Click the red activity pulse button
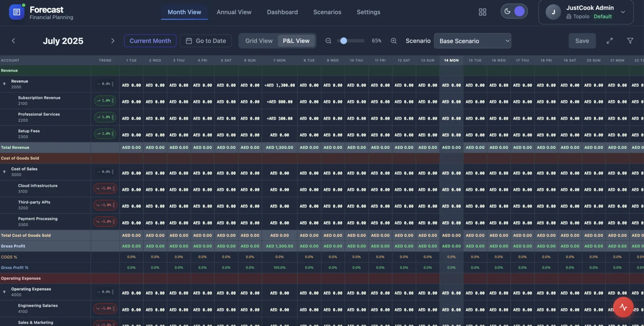 pos(623,307)
